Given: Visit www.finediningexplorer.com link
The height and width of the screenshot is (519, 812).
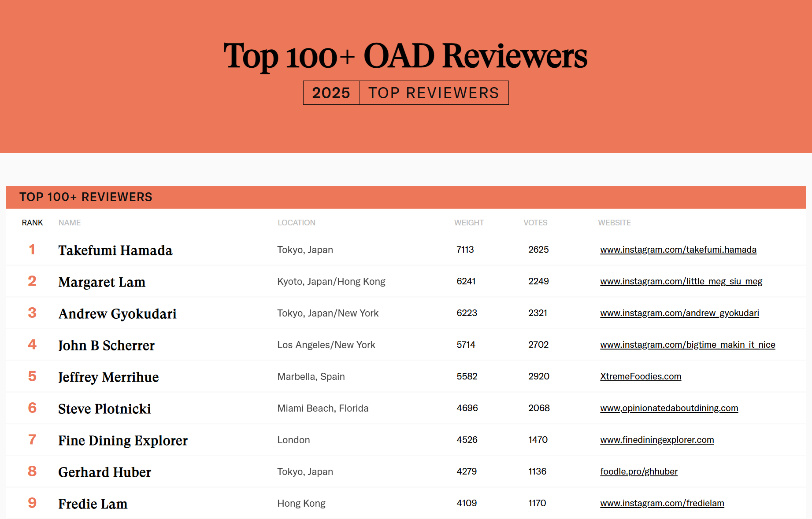Looking at the screenshot, I should point(656,440).
